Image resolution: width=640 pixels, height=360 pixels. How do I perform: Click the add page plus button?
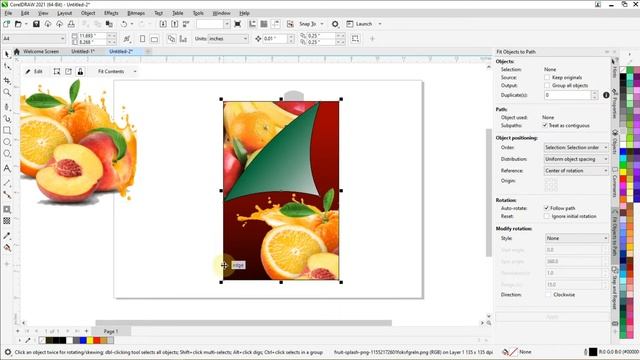pyautogui.click(x=86, y=331)
